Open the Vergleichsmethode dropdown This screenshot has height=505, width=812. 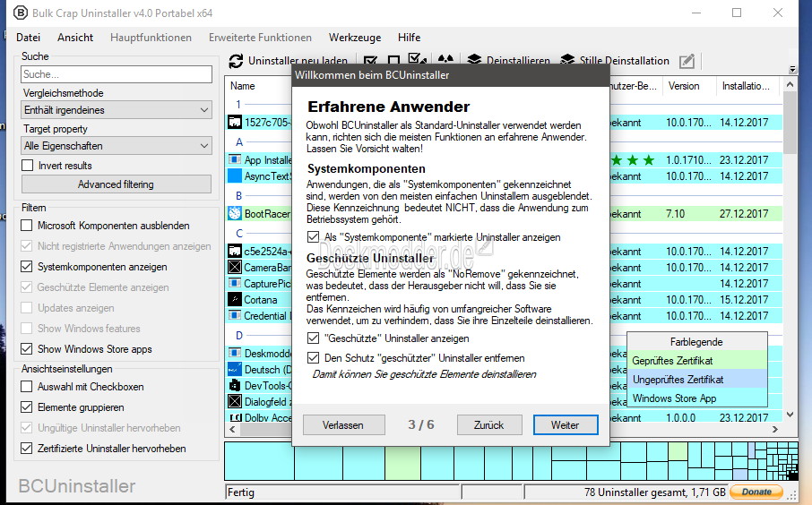coord(117,110)
